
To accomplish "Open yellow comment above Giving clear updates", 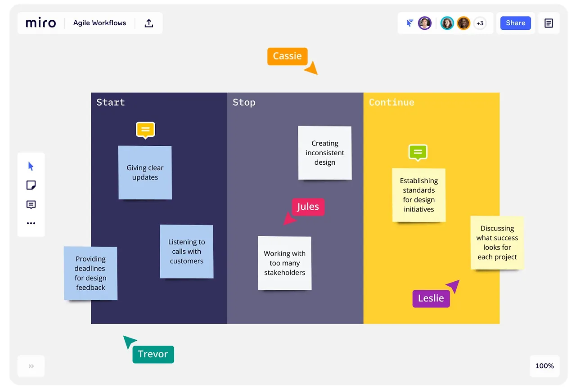I will [x=145, y=130].
